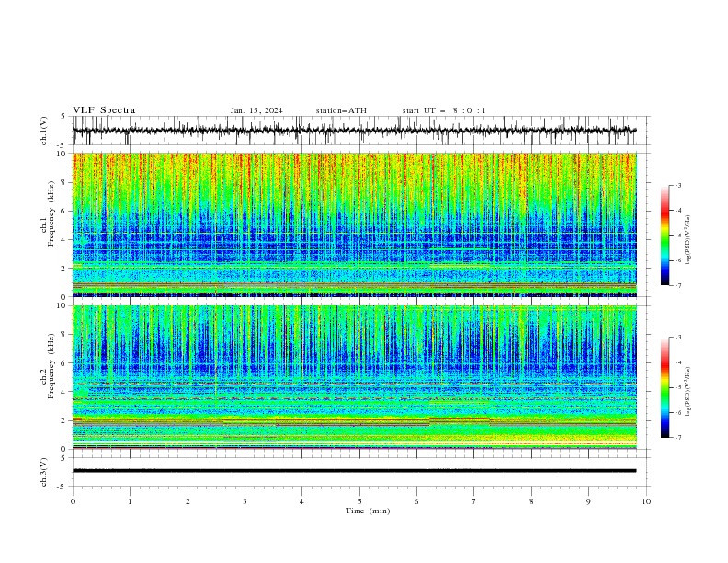Click the time axis tick label "0"

click(x=73, y=501)
